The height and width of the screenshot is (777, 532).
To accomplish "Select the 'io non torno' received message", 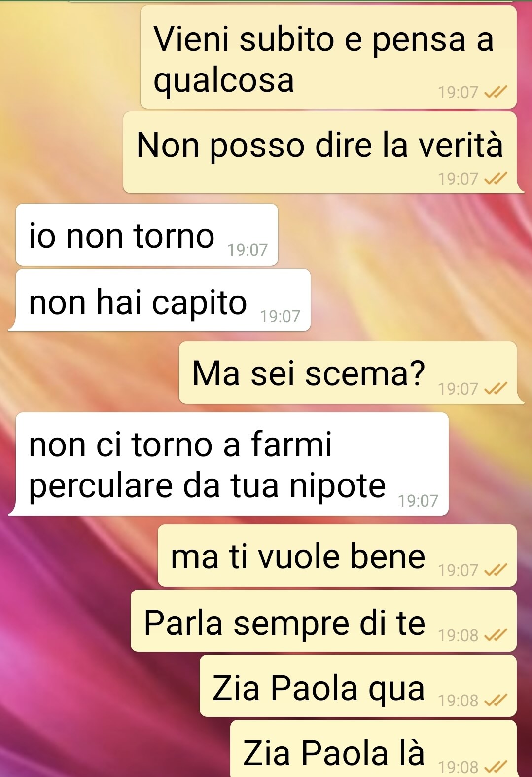I will click(147, 235).
